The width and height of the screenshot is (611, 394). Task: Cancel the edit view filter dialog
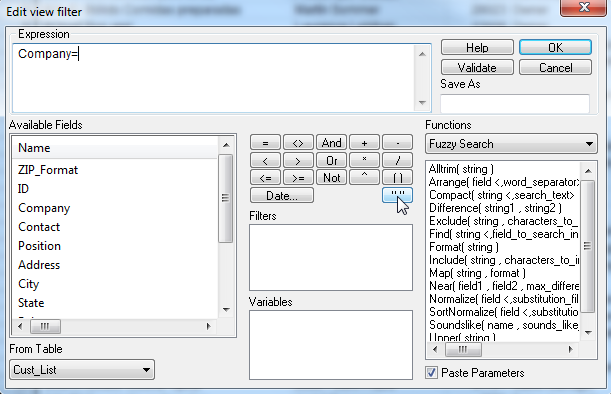click(x=555, y=67)
